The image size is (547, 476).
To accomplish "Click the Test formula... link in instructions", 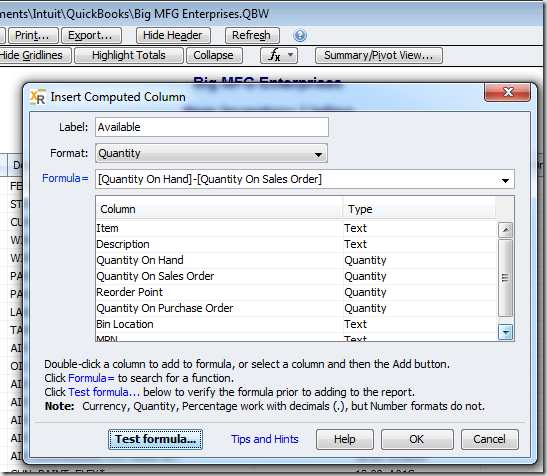I will coord(104,392).
